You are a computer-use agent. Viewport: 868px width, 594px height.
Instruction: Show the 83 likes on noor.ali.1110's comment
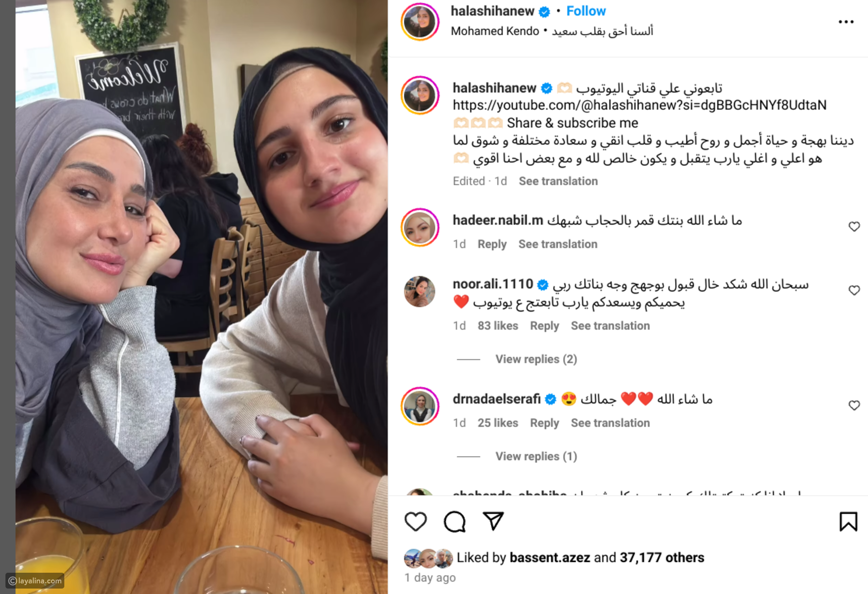click(497, 326)
